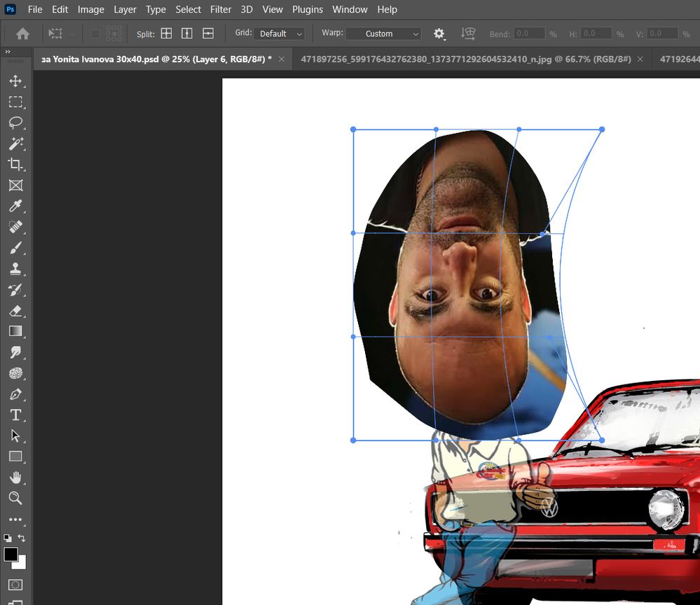The height and width of the screenshot is (605, 700).
Task: Select the Hand tool
Action: (15, 478)
